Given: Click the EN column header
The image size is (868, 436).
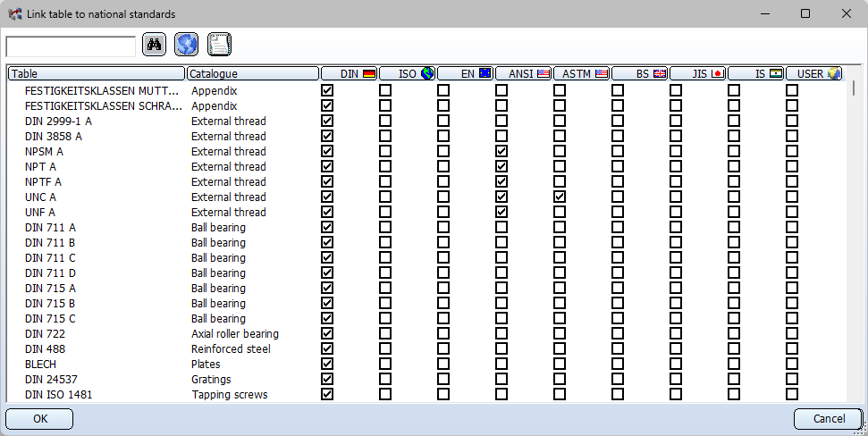Looking at the screenshot, I should (466, 73).
